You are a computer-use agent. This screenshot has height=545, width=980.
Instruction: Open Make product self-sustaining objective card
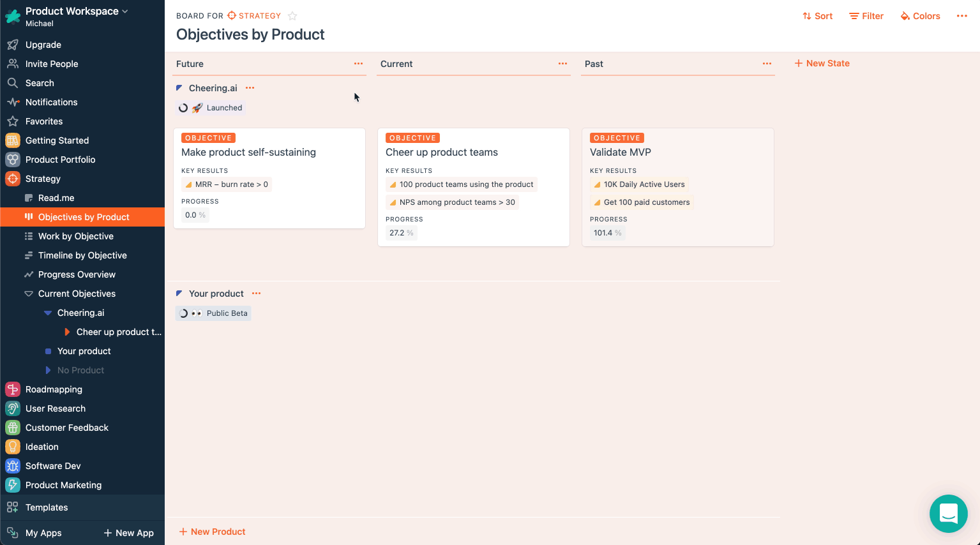tap(269, 178)
